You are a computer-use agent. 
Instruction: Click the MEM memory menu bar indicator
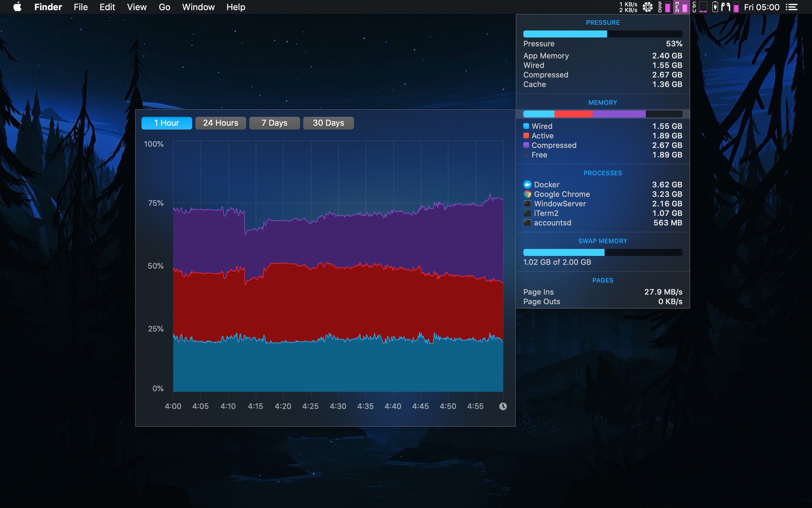click(681, 7)
